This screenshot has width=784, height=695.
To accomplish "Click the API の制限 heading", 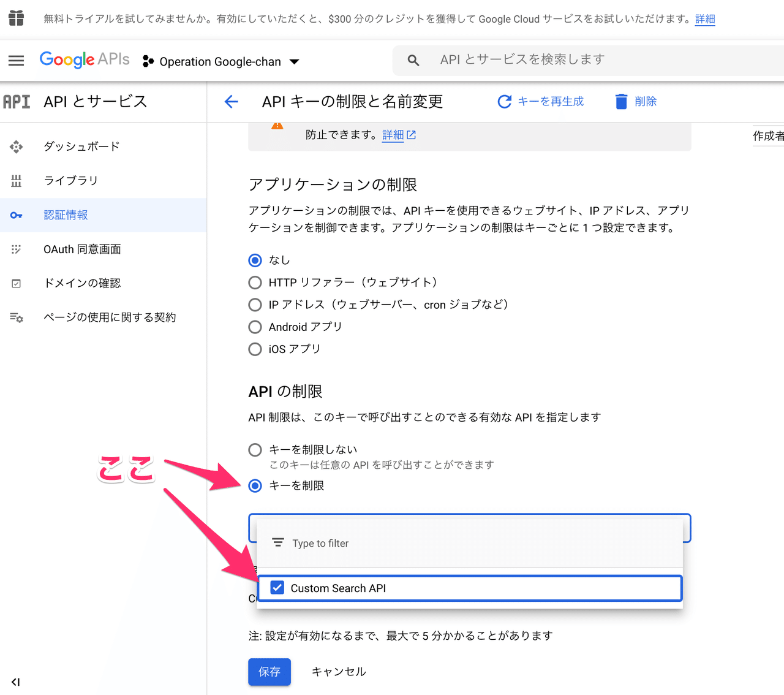I will (285, 392).
